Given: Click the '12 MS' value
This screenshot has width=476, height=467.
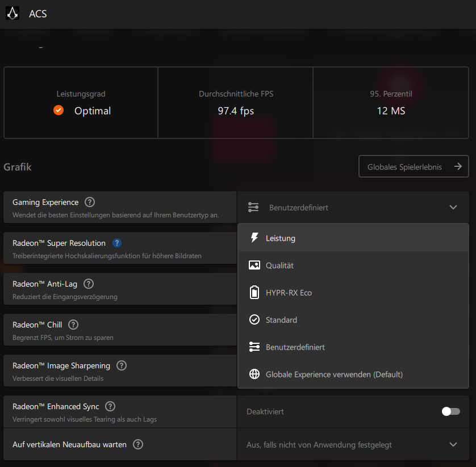Looking at the screenshot, I should (391, 111).
